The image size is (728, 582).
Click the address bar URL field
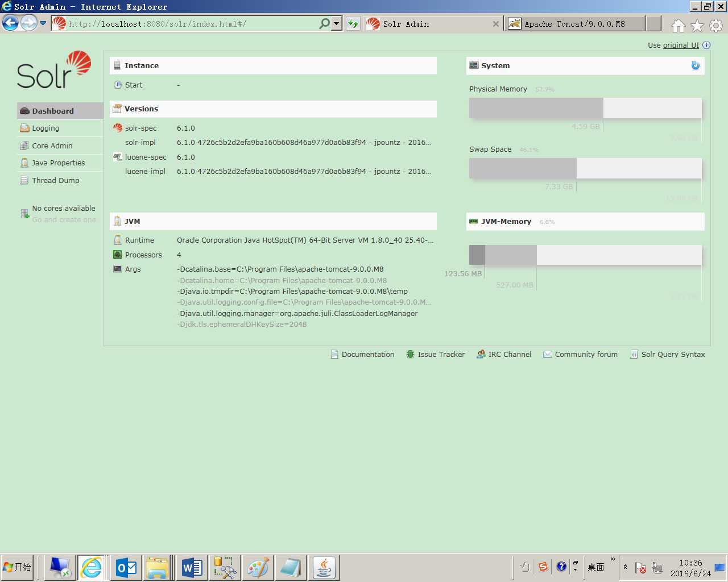(x=185, y=24)
